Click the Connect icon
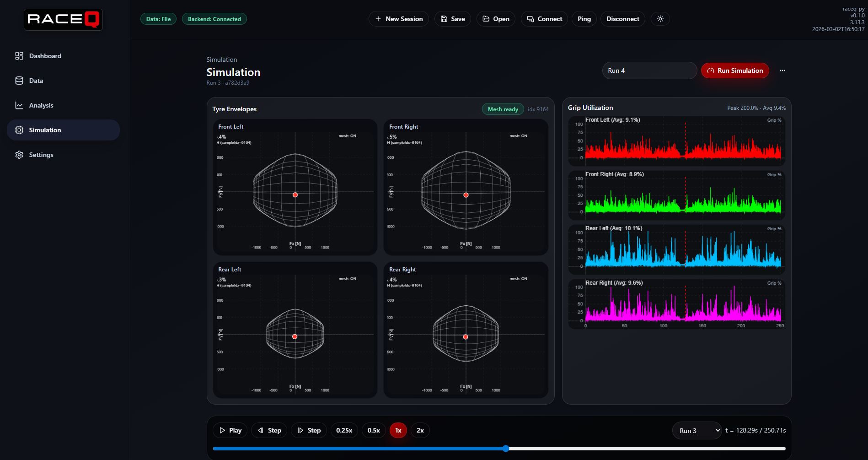Image resolution: width=868 pixels, height=460 pixels. pos(530,19)
